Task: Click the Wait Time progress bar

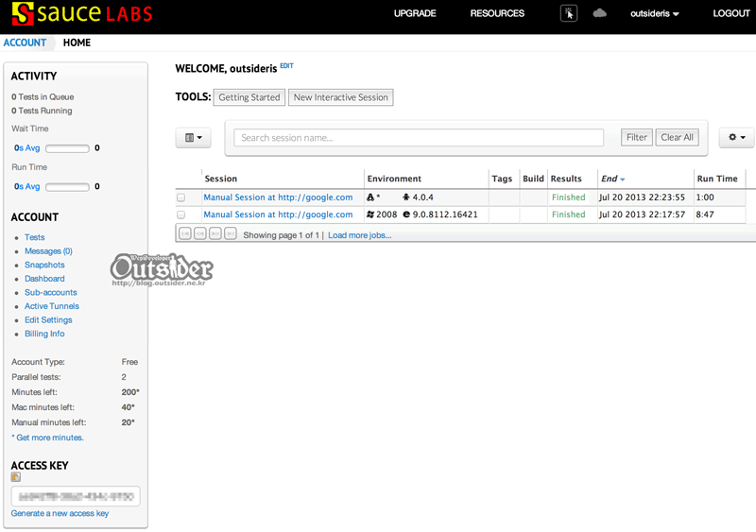Action: 67,148
